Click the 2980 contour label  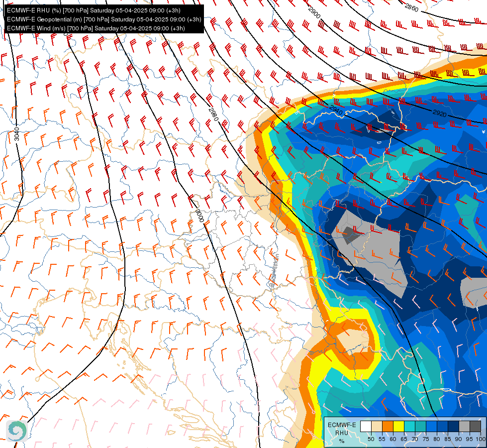click(x=213, y=114)
